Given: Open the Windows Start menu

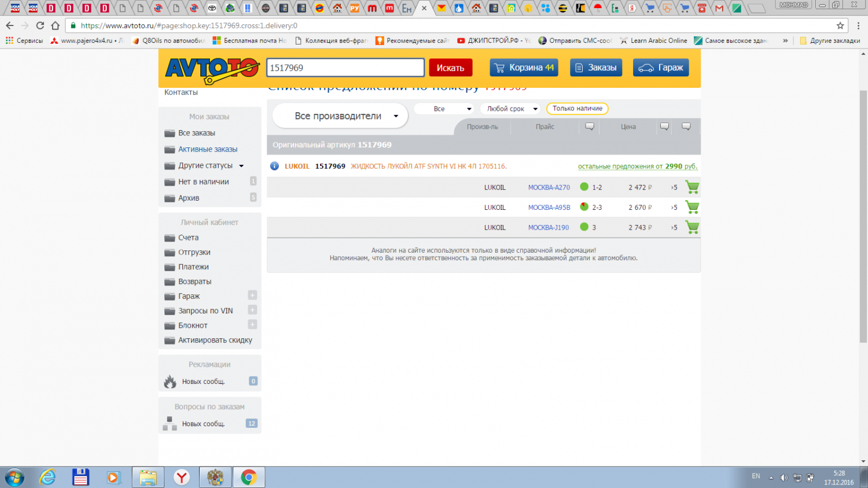Looking at the screenshot, I should (14, 478).
